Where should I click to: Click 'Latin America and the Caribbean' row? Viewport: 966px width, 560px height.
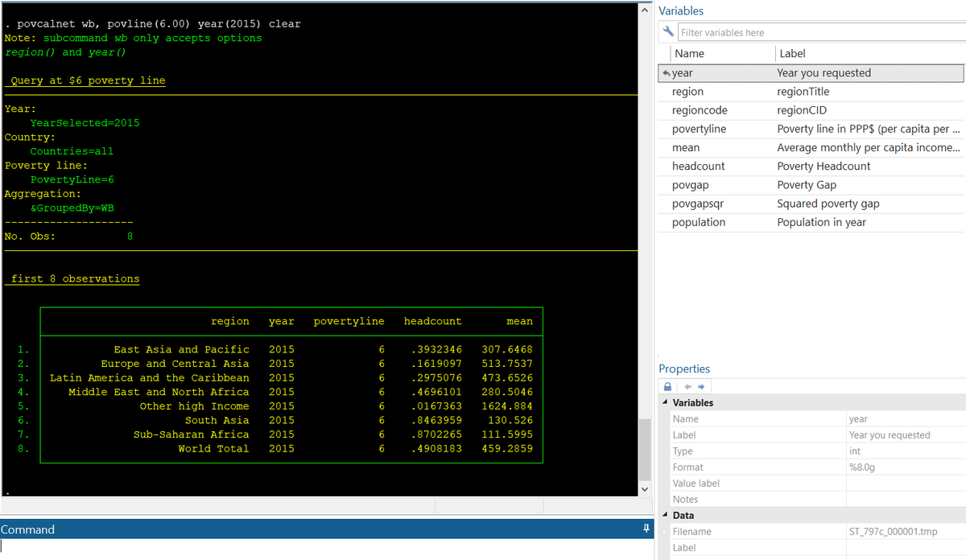coord(150,377)
